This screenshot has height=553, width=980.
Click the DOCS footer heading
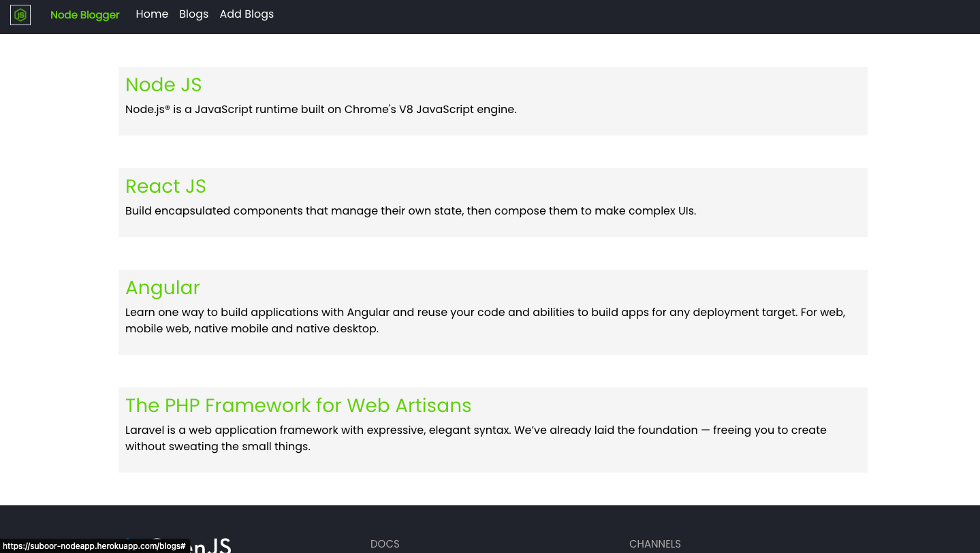click(x=385, y=543)
